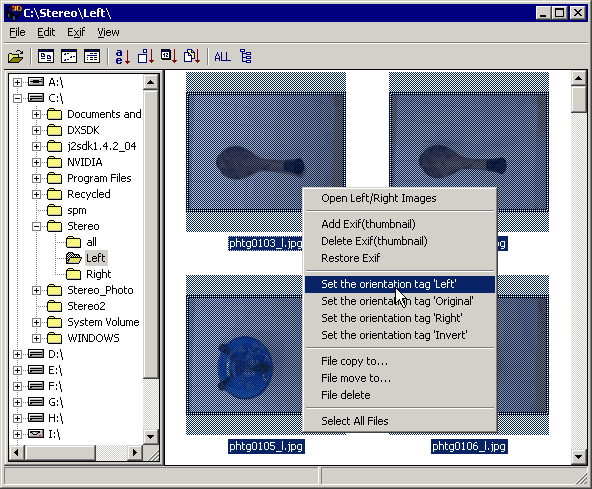Sort files by name icon
The width and height of the screenshot is (592, 489).
click(122, 57)
